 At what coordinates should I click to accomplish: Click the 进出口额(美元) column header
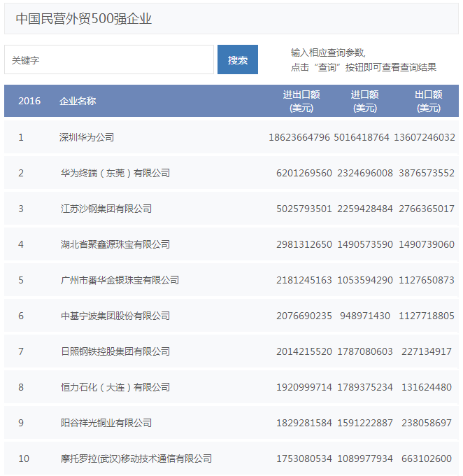click(301, 101)
